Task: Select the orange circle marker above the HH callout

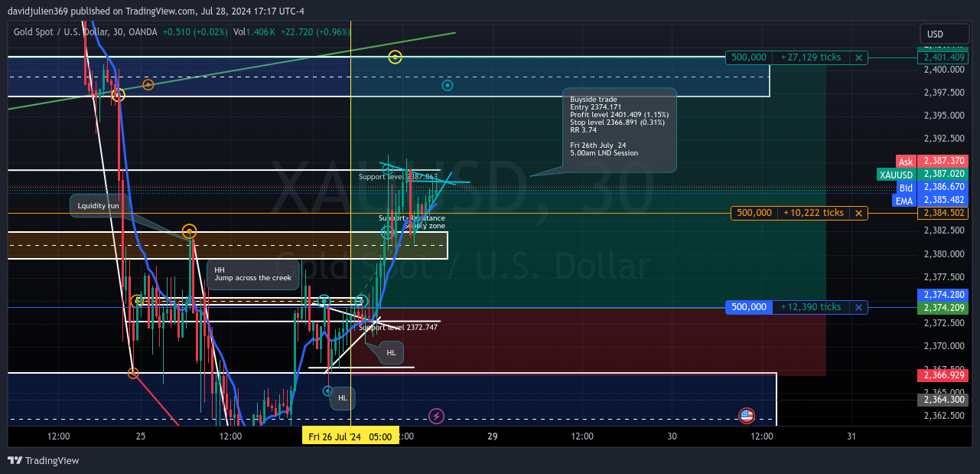Action: pyautogui.click(x=189, y=230)
